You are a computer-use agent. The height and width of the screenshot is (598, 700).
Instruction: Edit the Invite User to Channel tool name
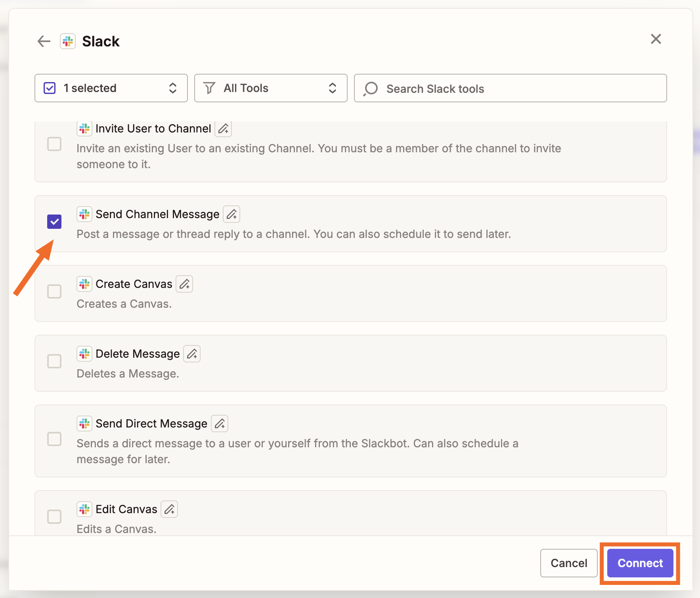223,128
